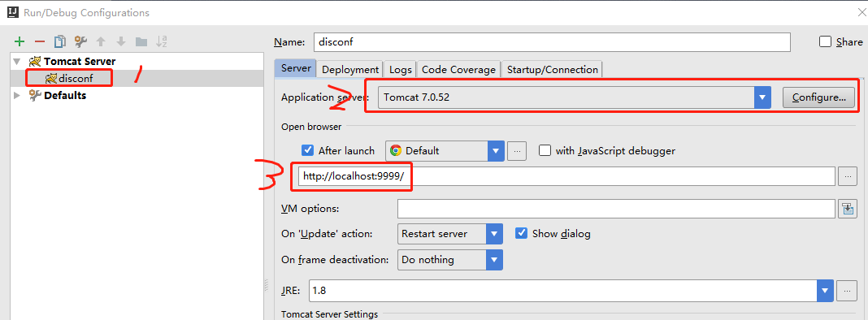
Task: Open JRE 1.8 dropdown arrow
Action: pos(826,290)
